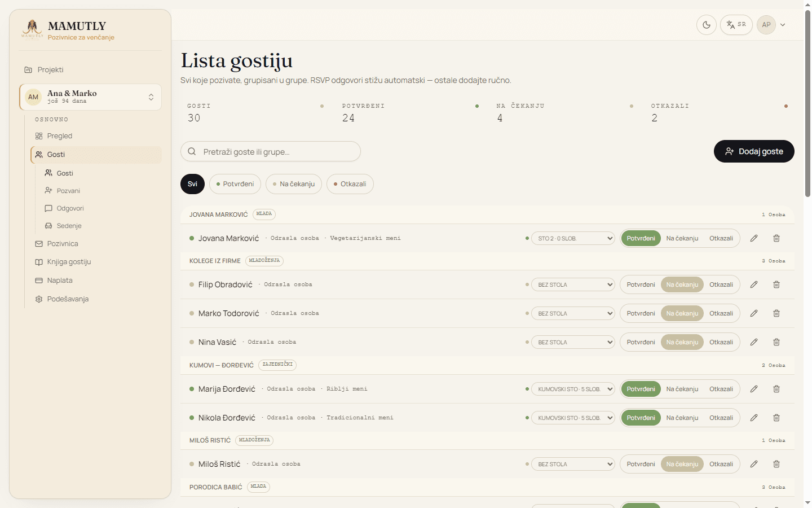Screen dimensions: 812x508
Task: Click the Potvrđeni stat card
Action: click(411, 113)
